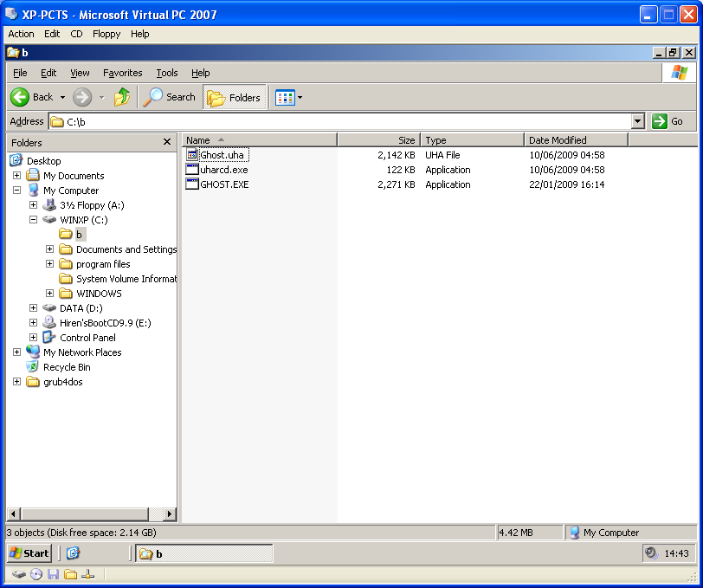Select My Network Places icon
This screenshot has height=588, width=703.
tap(33, 352)
